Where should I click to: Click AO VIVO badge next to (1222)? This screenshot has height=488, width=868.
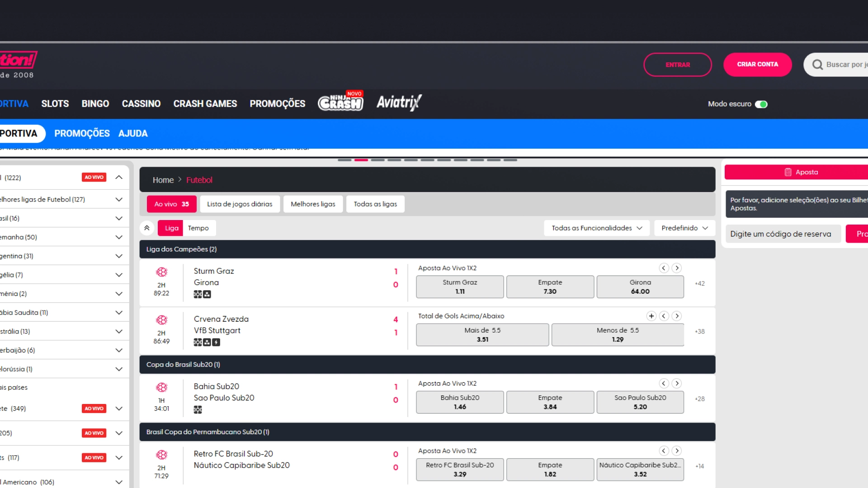coord(94,177)
